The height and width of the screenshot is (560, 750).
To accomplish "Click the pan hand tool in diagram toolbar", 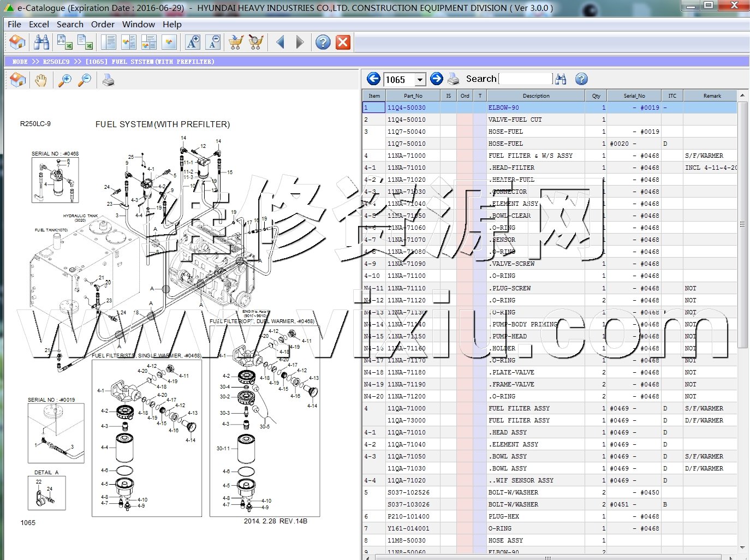I will tap(41, 81).
